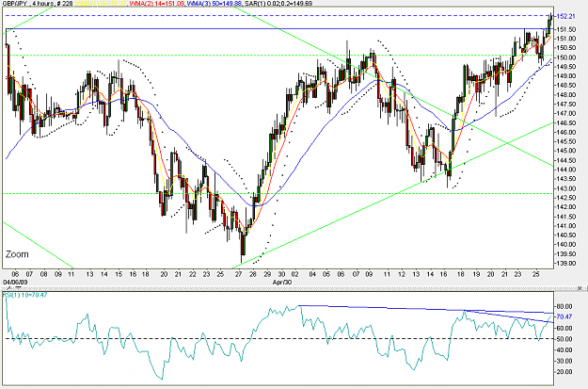
Task: Click the SAR(1) indicator label
Action: pos(278,4)
